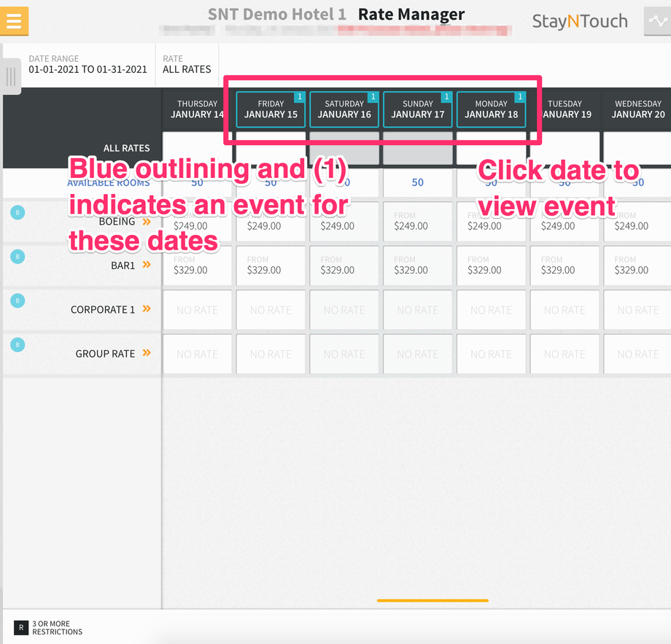Open the Rate filter showing All Rates

[187, 65]
